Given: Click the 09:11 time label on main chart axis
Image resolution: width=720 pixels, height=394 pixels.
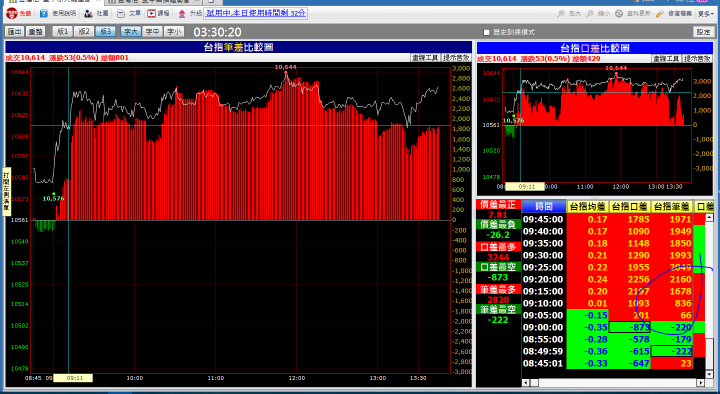Looking at the screenshot, I should (x=73, y=378).
